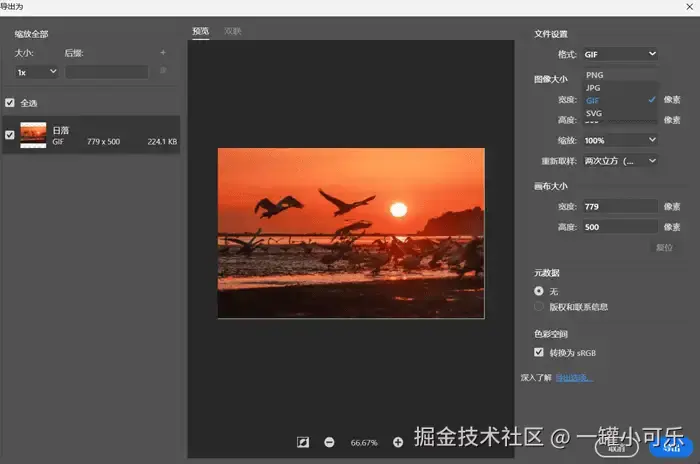
Task: Switch to the 预览 tab
Action: pyautogui.click(x=200, y=31)
